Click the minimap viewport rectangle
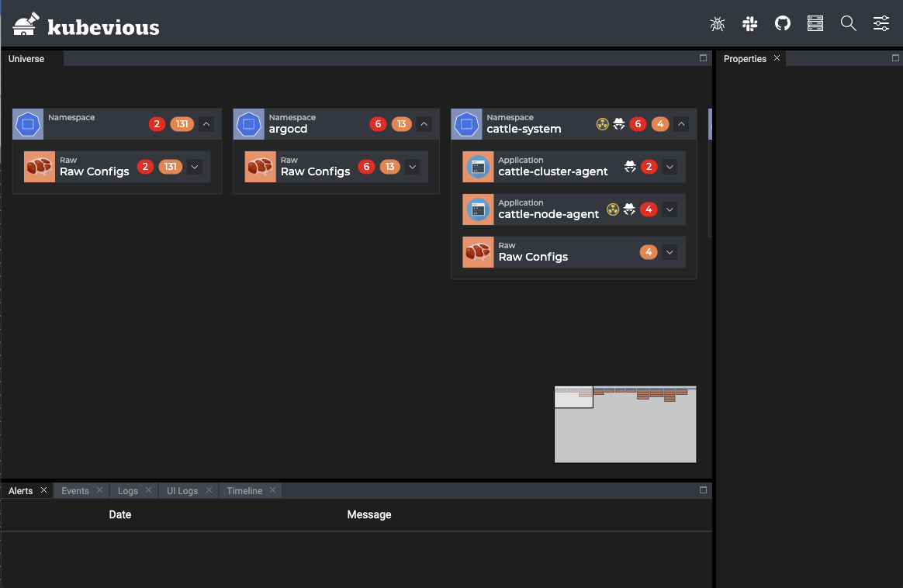The width and height of the screenshot is (903, 588). point(573,397)
